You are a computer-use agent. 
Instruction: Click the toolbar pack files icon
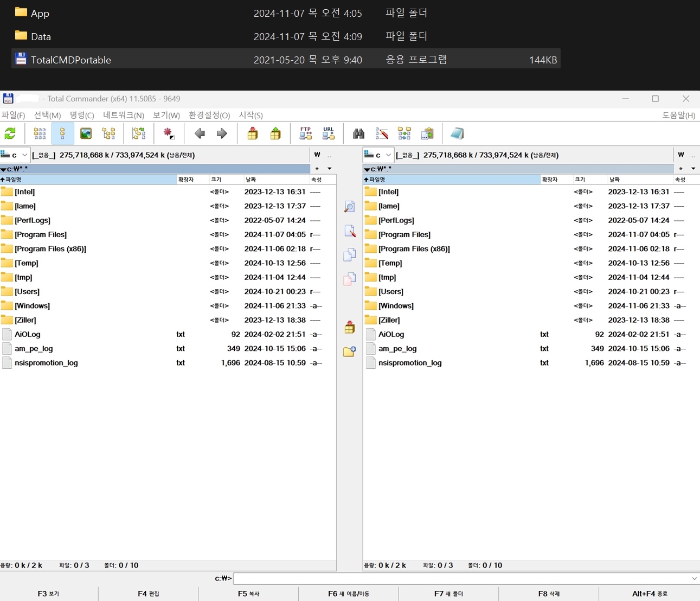(x=253, y=133)
